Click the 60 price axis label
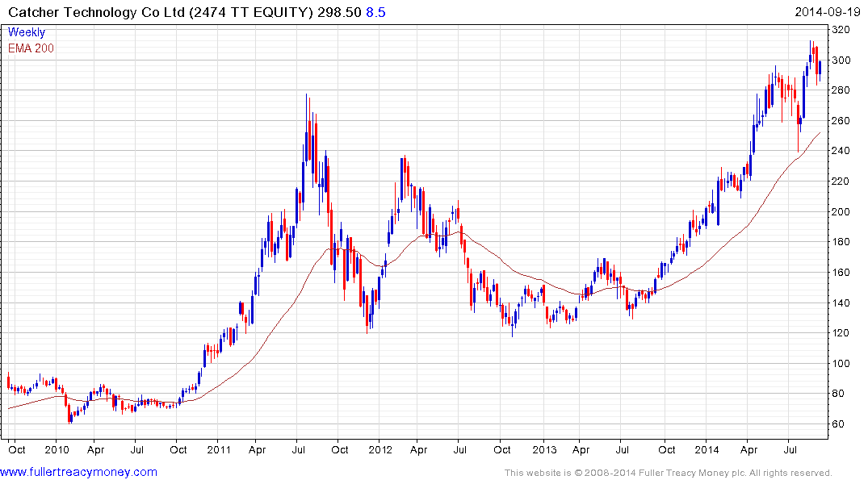This screenshot has width=868, height=484. click(x=838, y=423)
